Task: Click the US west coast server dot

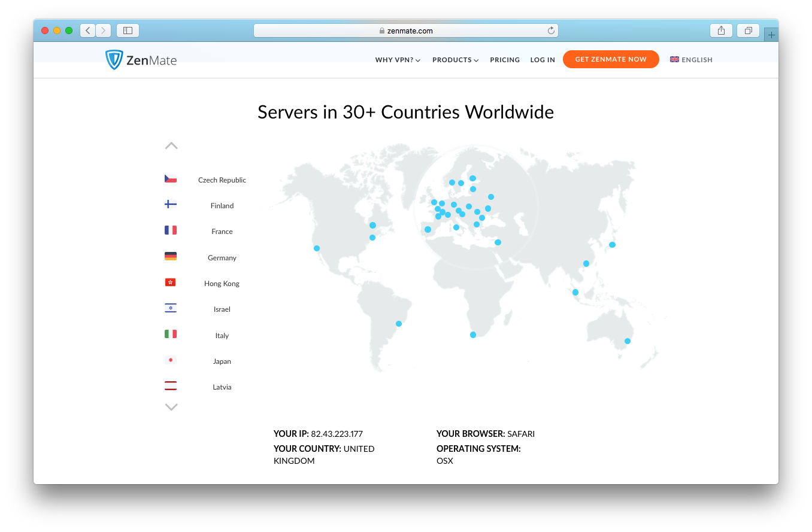Action: coord(317,248)
